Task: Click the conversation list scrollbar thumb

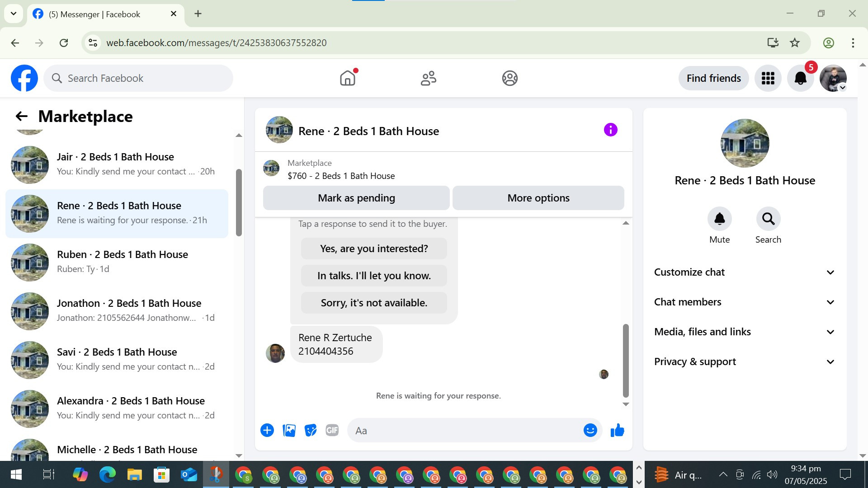Action: pyautogui.click(x=239, y=202)
